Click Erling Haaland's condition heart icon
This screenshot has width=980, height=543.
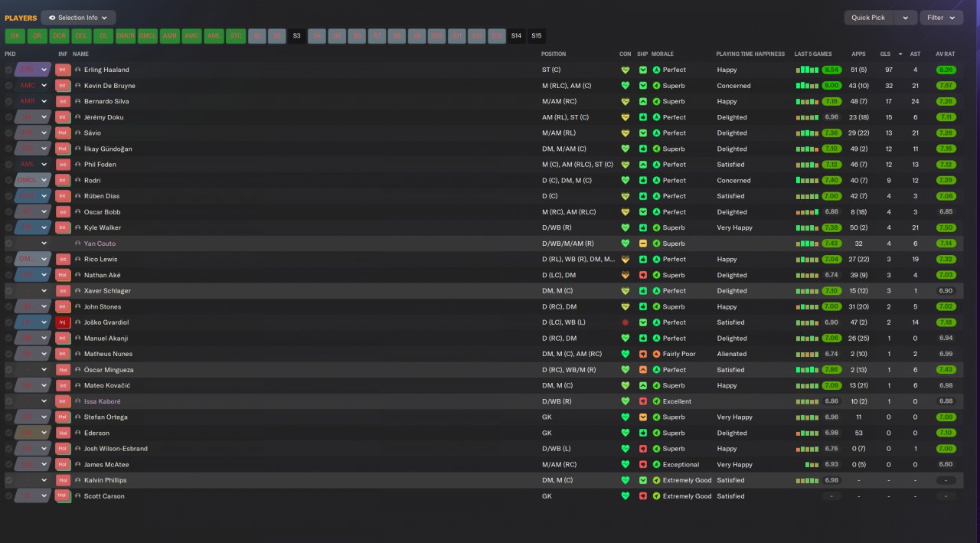coord(626,70)
